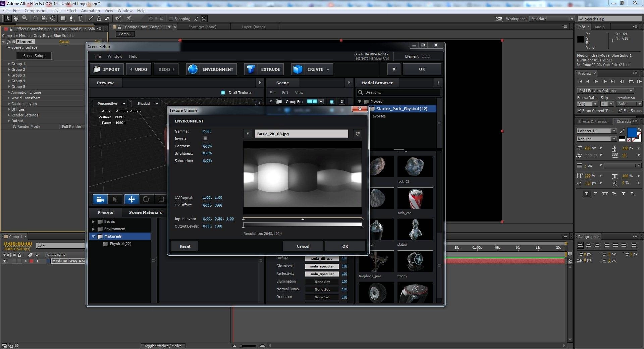The height and width of the screenshot is (349, 644).
Task: Toggle Group Folder visibility square in Scene
Action: (x=332, y=102)
